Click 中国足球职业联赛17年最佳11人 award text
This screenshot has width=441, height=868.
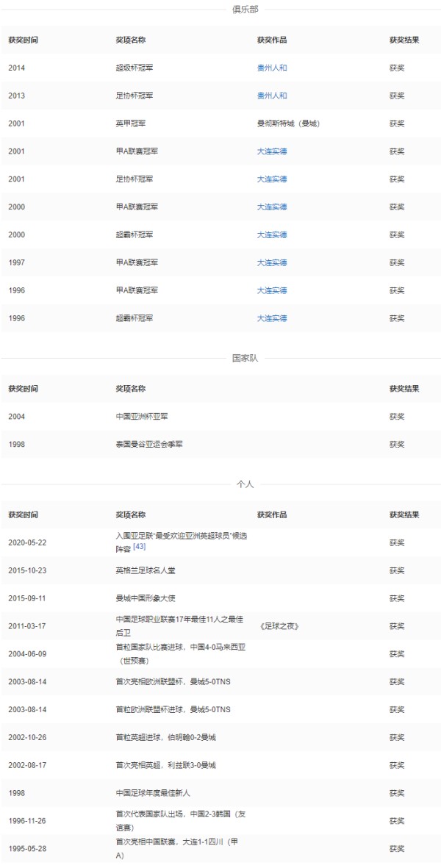[179, 626]
